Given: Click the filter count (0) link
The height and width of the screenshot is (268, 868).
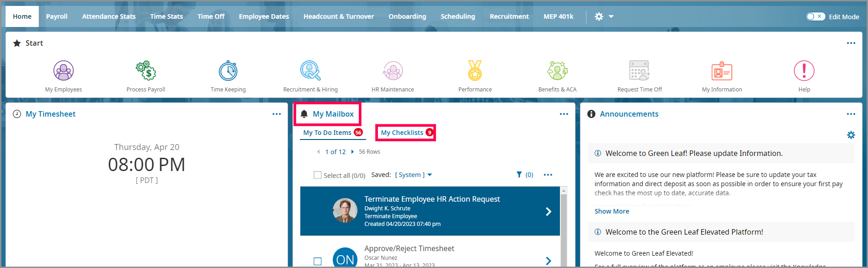Looking at the screenshot, I should [x=529, y=175].
